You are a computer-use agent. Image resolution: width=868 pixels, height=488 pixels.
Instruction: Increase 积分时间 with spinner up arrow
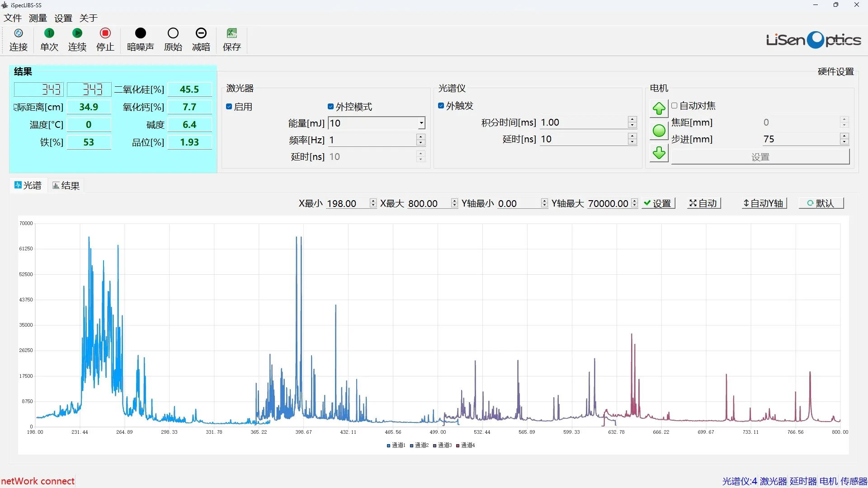[632, 119]
